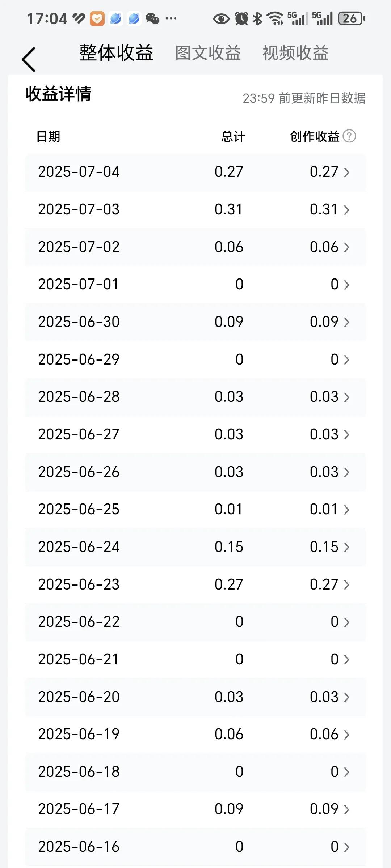Select the 整体收益 tab
Viewport: 391px width, 868px height.
tap(116, 53)
